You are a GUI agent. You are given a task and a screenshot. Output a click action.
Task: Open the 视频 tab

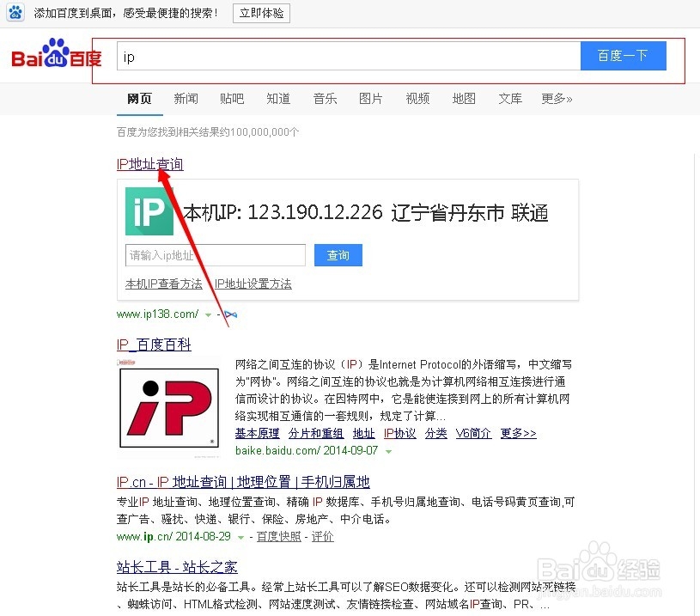(417, 99)
